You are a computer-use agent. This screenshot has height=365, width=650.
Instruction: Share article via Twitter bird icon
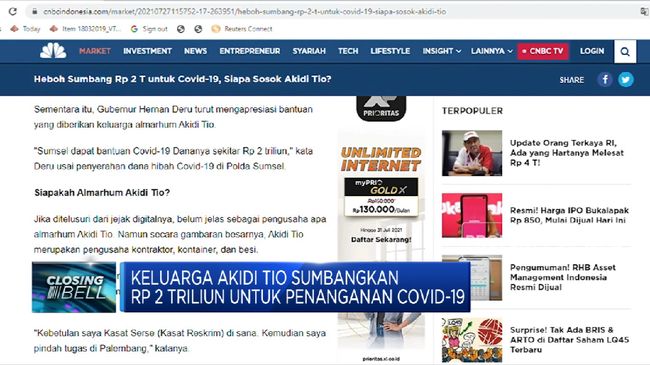click(626, 79)
